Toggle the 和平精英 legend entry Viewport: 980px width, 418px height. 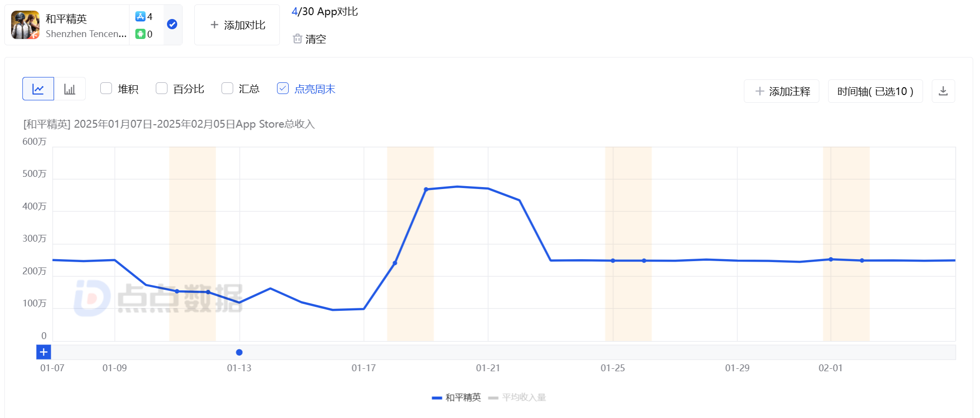click(x=456, y=398)
